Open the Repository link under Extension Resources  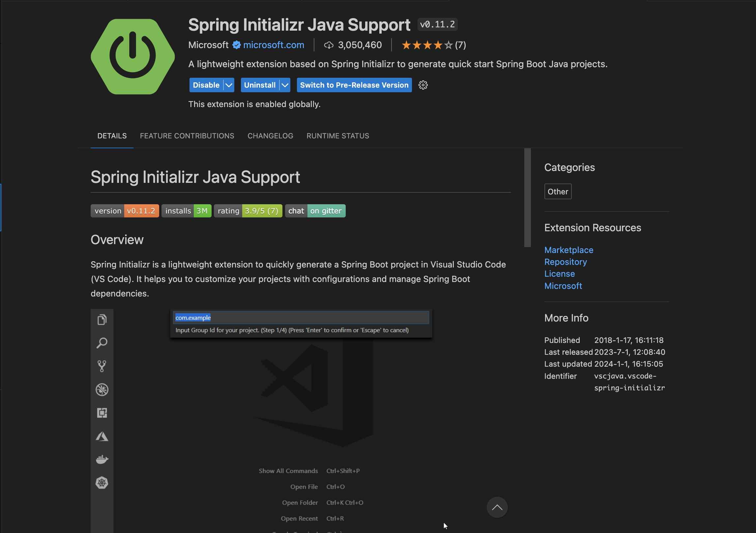pos(566,262)
